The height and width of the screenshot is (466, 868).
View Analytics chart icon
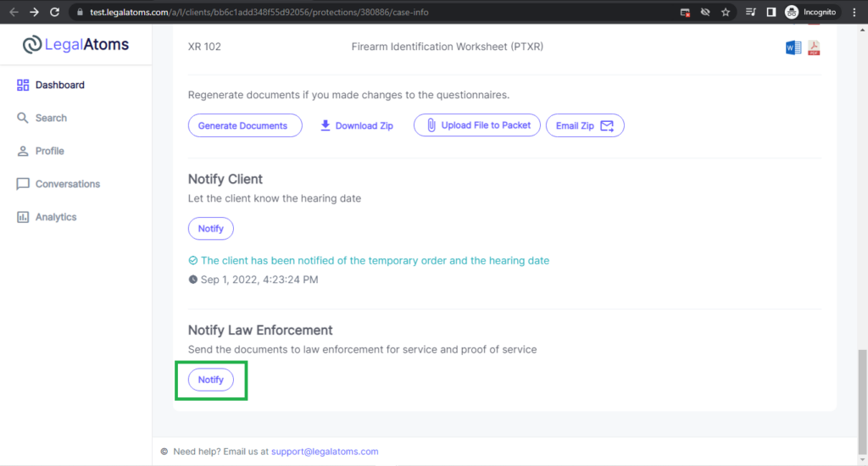click(23, 217)
